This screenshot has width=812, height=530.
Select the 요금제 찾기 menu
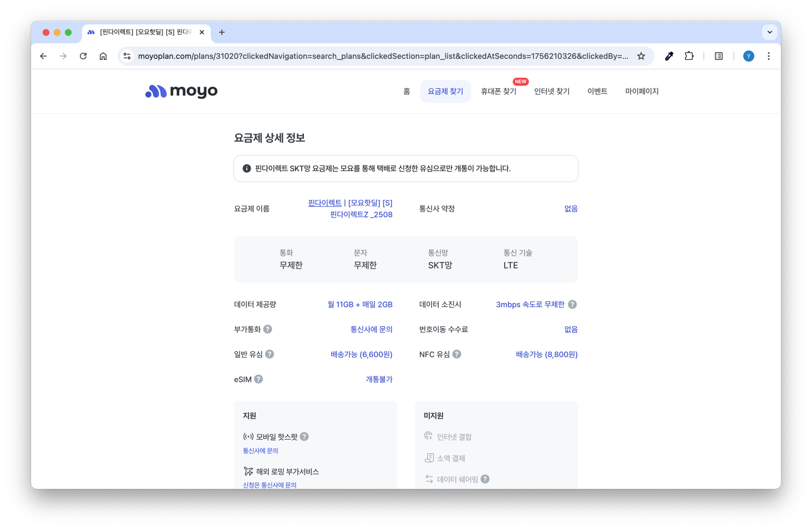(445, 91)
